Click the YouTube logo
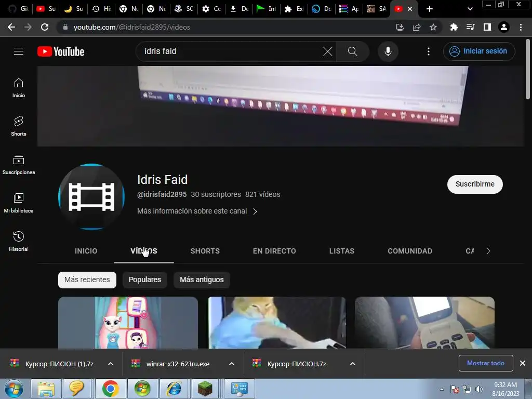 pyautogui.click(x=61, y=51)
